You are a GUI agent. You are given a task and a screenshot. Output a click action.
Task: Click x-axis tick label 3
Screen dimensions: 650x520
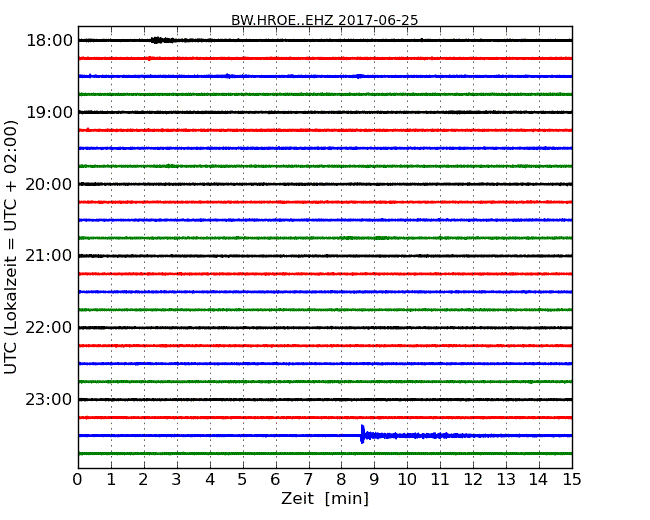tap(177, 480)
